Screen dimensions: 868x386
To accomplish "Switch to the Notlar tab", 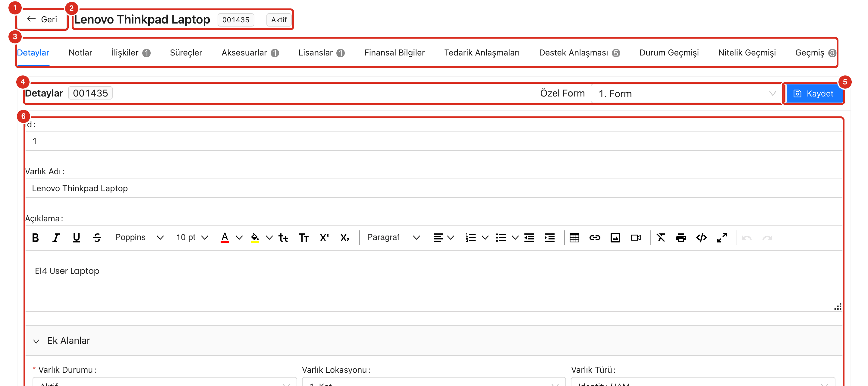I will click(80, 53).
